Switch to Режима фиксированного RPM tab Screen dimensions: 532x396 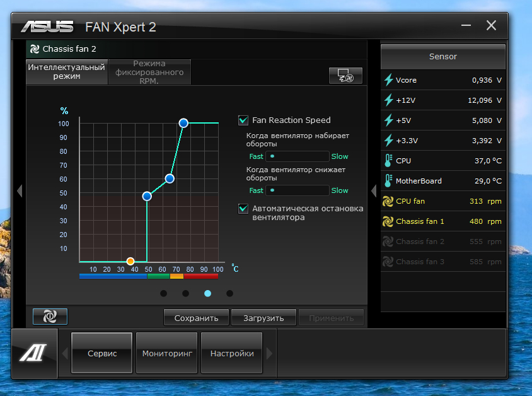point(149,72)
